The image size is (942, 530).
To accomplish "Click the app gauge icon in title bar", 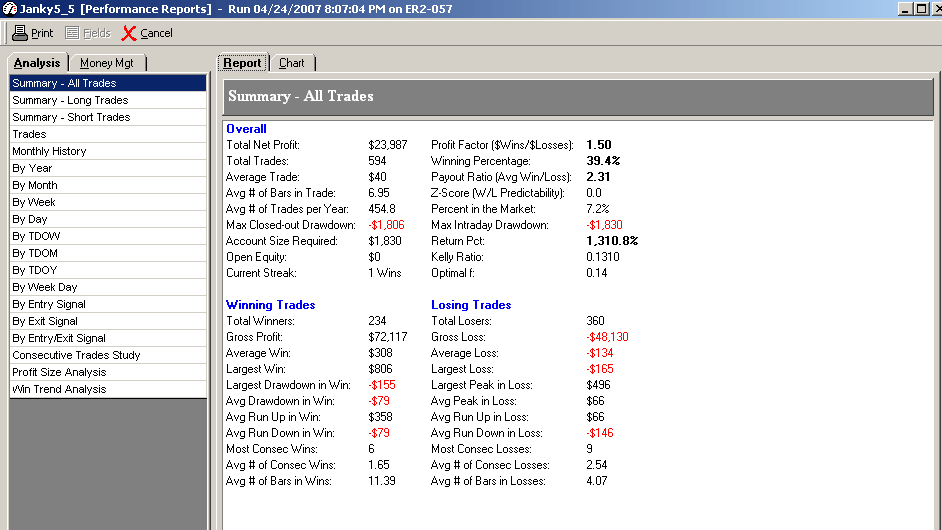I will pos(10,8).
